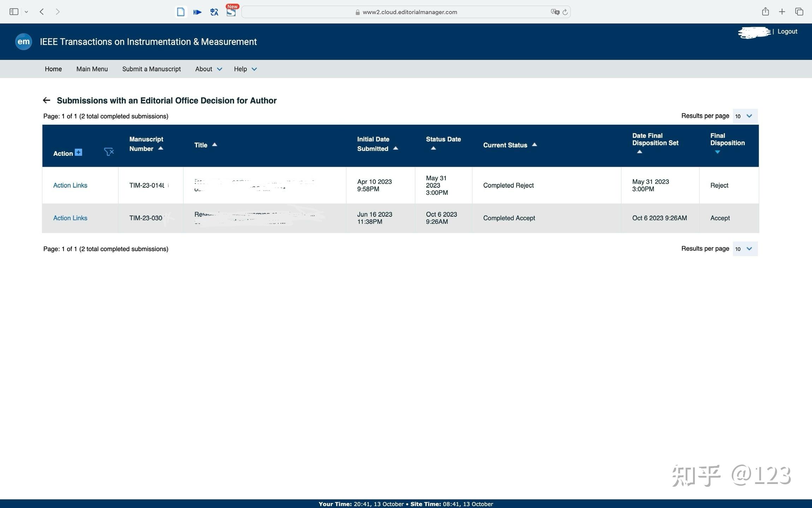Viewport: 812px width, 508px height.
Task: Open top Results per page dropdown
Action: click(745, 116)
